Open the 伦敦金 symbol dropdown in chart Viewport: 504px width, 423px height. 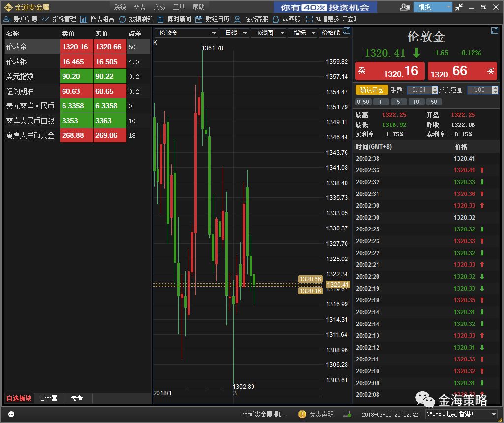(x=214, y=33)
